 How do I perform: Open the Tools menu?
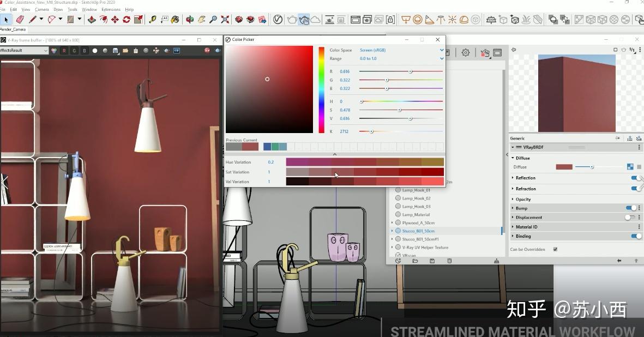(x=73, y=9)
